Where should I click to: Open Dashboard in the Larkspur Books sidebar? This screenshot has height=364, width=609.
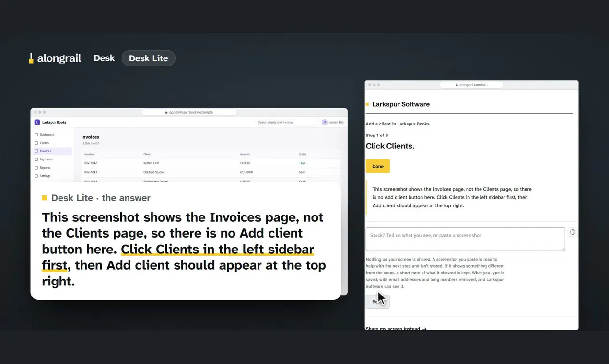(x=53, y=135)
